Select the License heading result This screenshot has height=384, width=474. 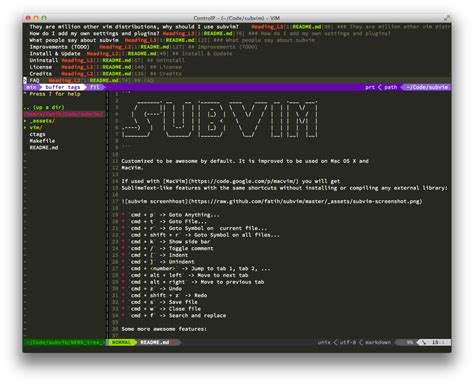click(x=237, y=67)
